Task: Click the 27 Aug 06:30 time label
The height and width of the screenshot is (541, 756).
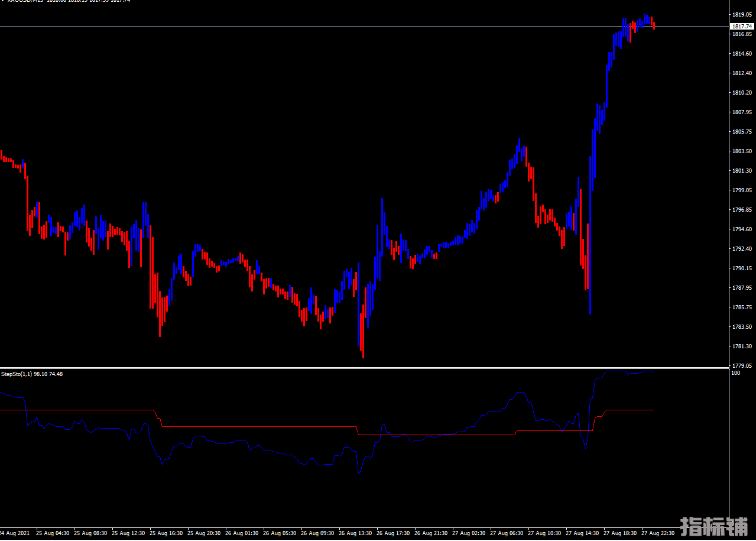Action: point(507,533)
